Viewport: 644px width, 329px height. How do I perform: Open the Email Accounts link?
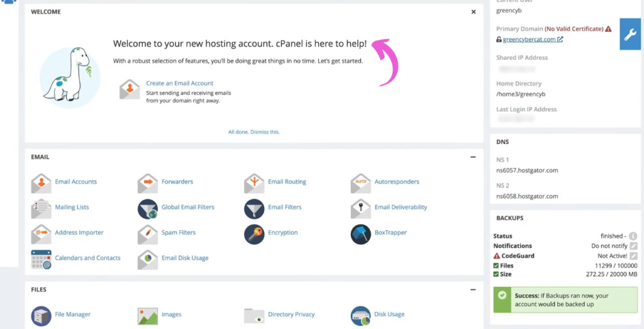click(76, 182)
